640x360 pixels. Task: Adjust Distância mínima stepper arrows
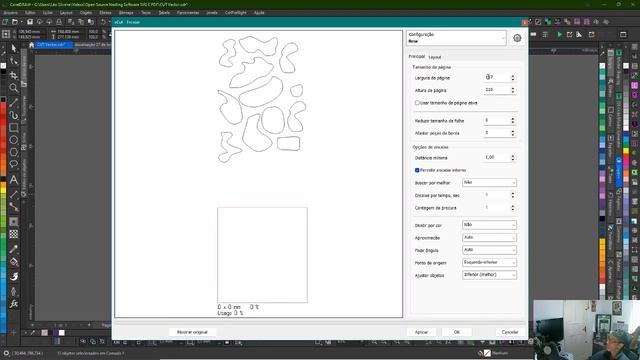513,158
